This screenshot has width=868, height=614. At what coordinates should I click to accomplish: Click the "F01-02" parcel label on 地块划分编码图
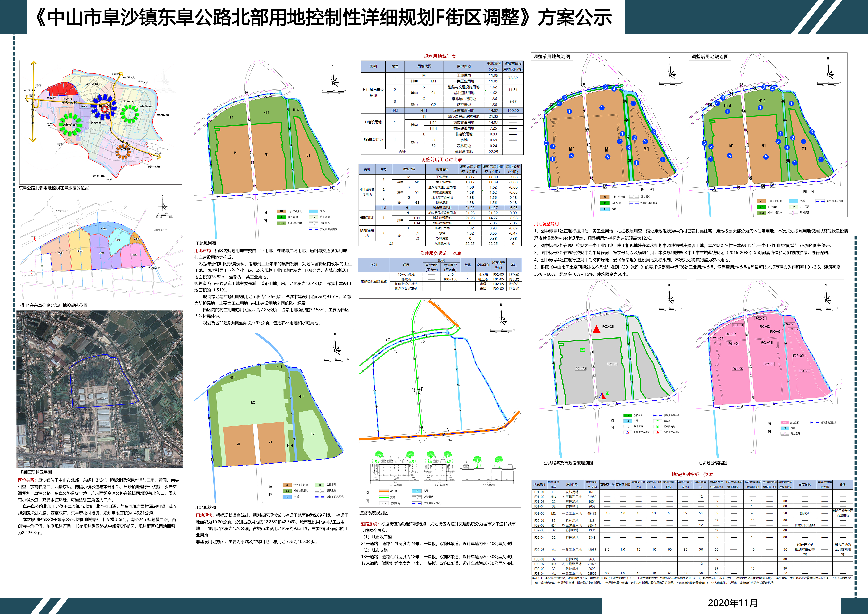[x=730, y=334]
